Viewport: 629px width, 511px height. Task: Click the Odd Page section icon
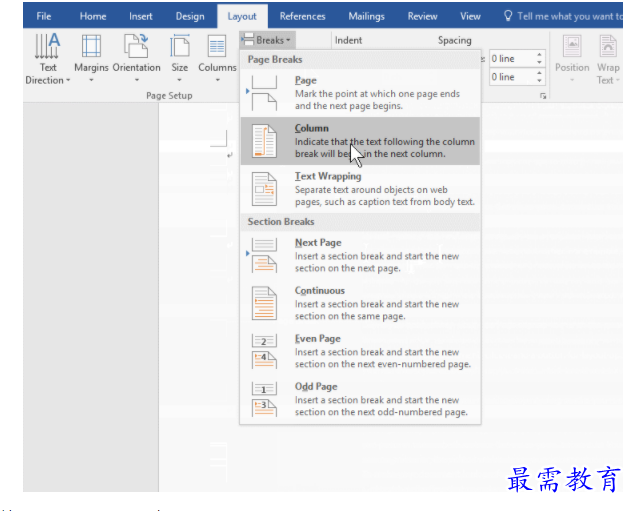coord(264,399)
